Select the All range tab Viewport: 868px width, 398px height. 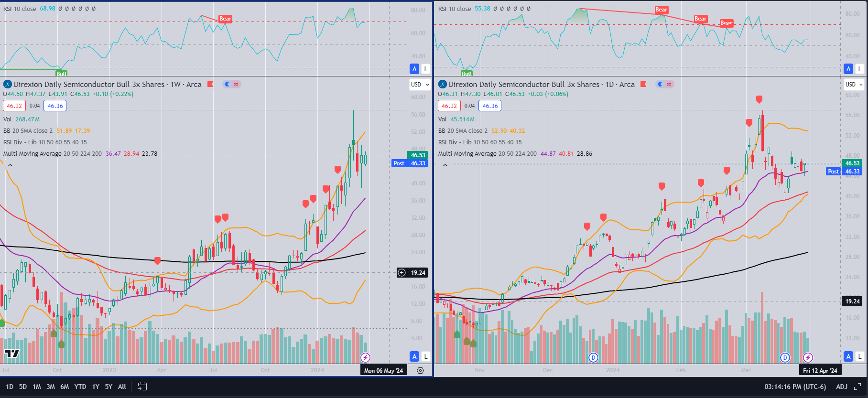click(122, 387)
